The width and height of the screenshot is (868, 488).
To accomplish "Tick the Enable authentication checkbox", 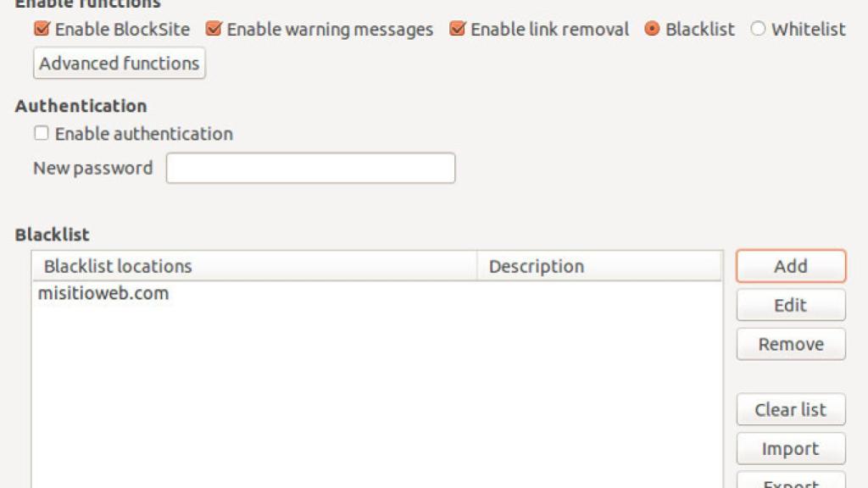I will coord(42,134).
